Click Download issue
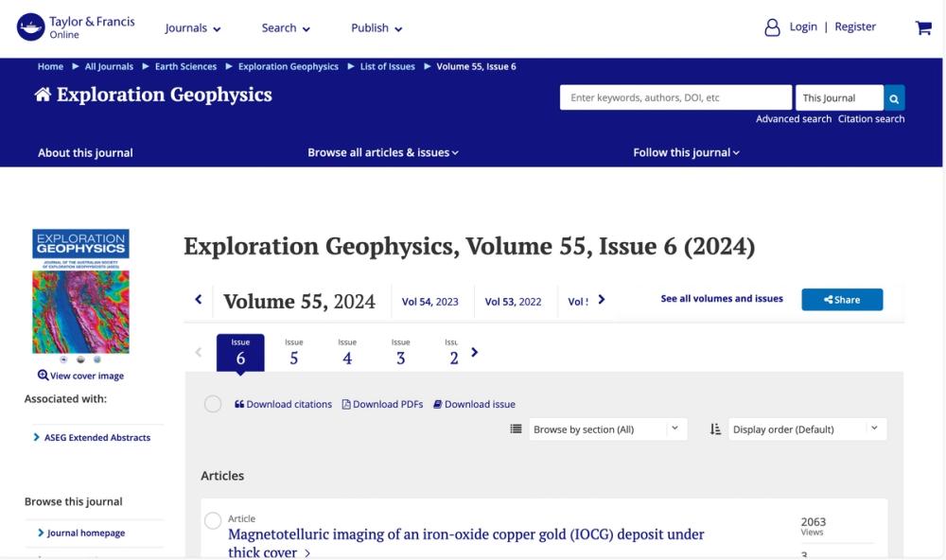 [474, 404]
